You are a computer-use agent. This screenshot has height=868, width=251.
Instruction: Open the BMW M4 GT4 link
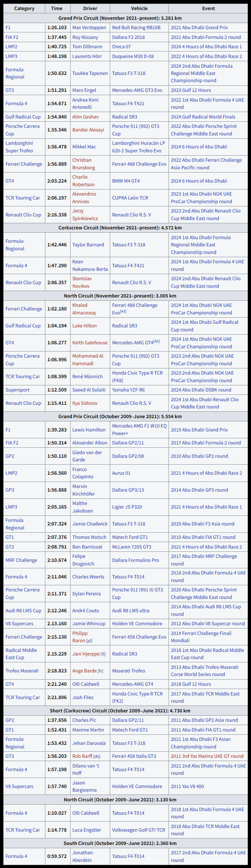126,181
